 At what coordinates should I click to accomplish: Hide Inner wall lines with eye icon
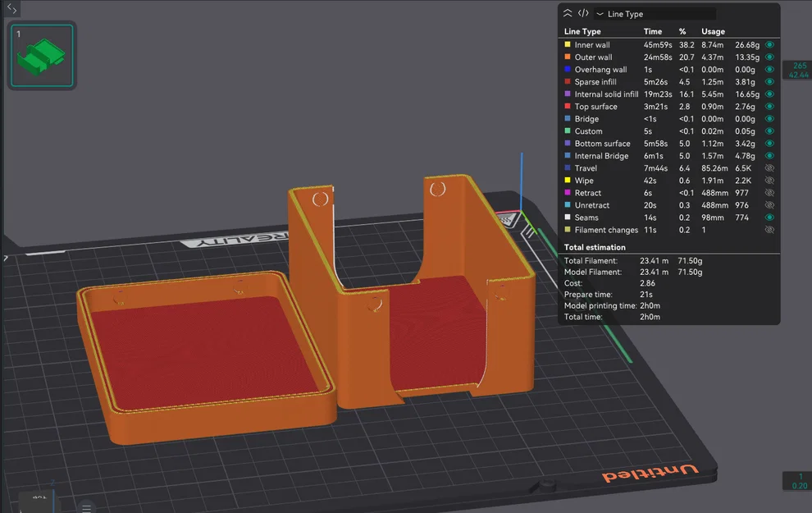(x=769, y=44)
